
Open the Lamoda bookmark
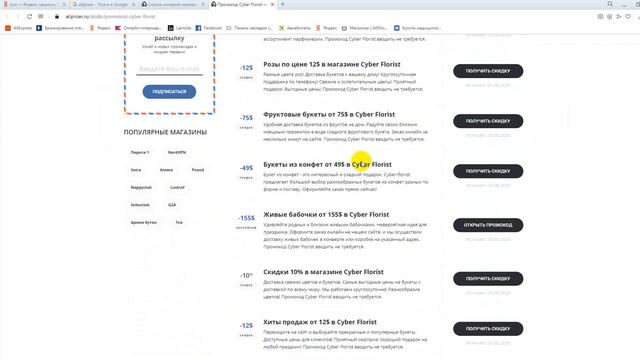point(179,28)
